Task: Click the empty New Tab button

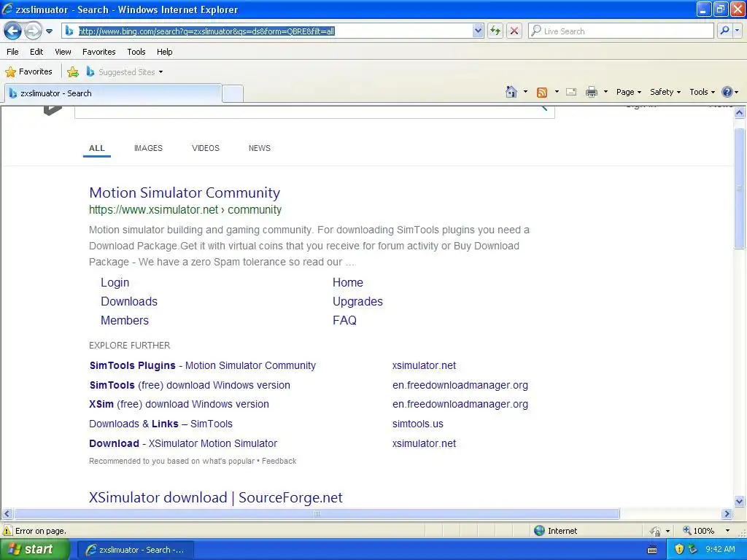Action: tap(233, 94)
